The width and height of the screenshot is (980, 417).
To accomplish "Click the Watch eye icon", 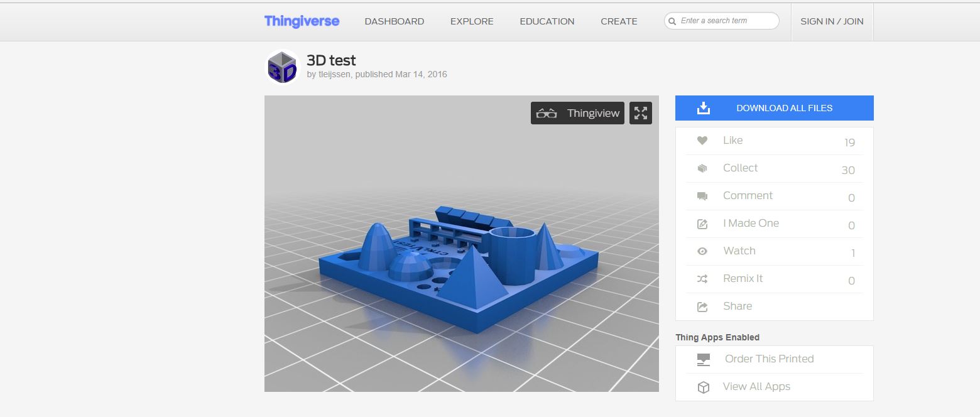I will click(702, 251).
